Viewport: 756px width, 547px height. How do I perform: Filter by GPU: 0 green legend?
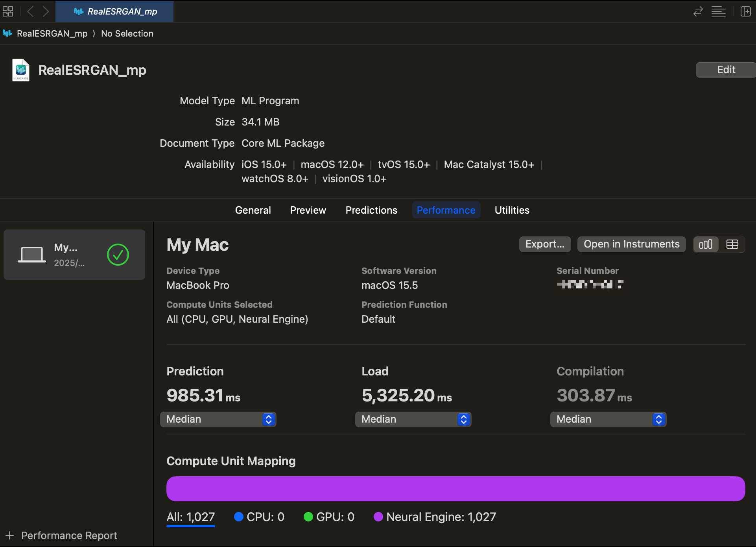coord(329,517)
